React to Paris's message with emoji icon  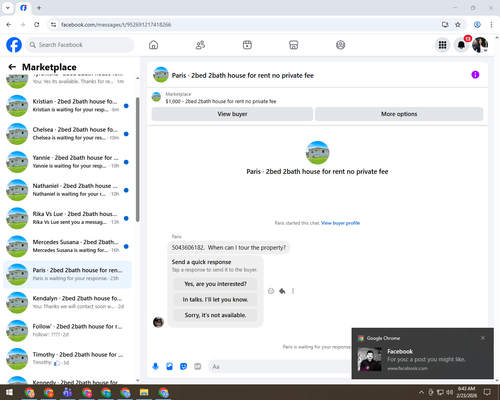pos(271,291)
